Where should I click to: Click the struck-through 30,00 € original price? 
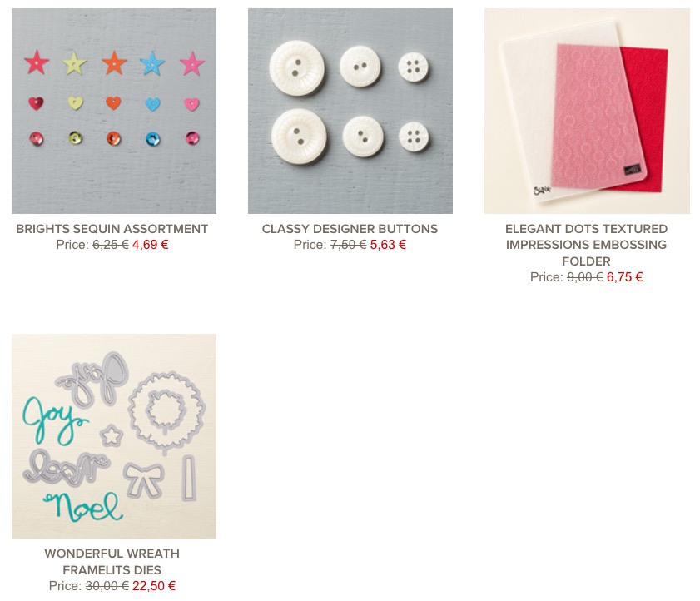[x=107, y=586]
